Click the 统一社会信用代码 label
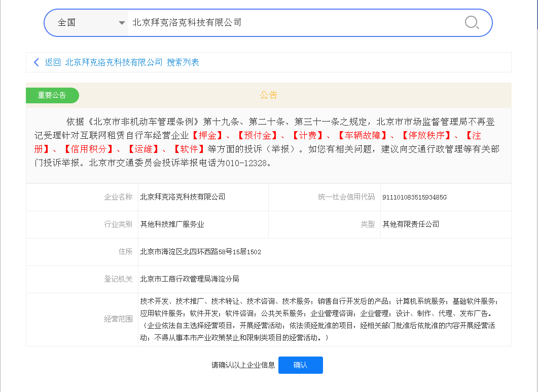Screen dimensions: 538x392 346,197
